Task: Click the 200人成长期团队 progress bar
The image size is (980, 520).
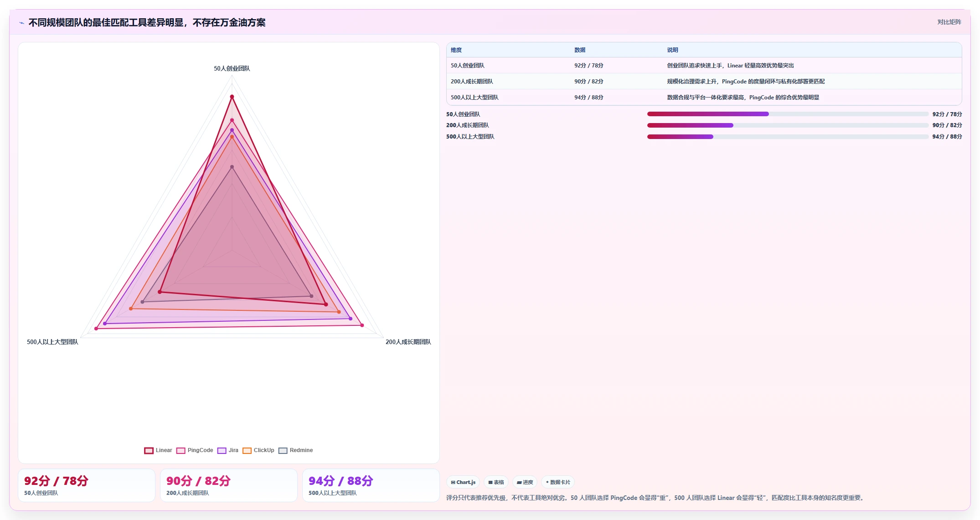Action: tap(788, 125)
